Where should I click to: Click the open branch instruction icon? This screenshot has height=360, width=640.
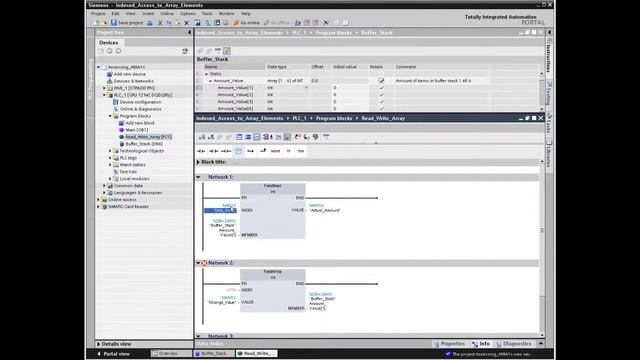click(x=251, y=151)
